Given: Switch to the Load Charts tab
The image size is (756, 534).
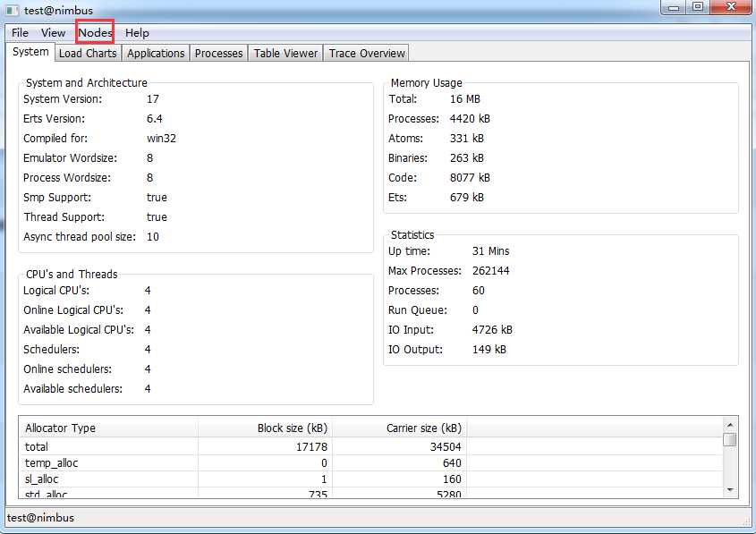Looking at the screenshot, I should pos(88,53).
